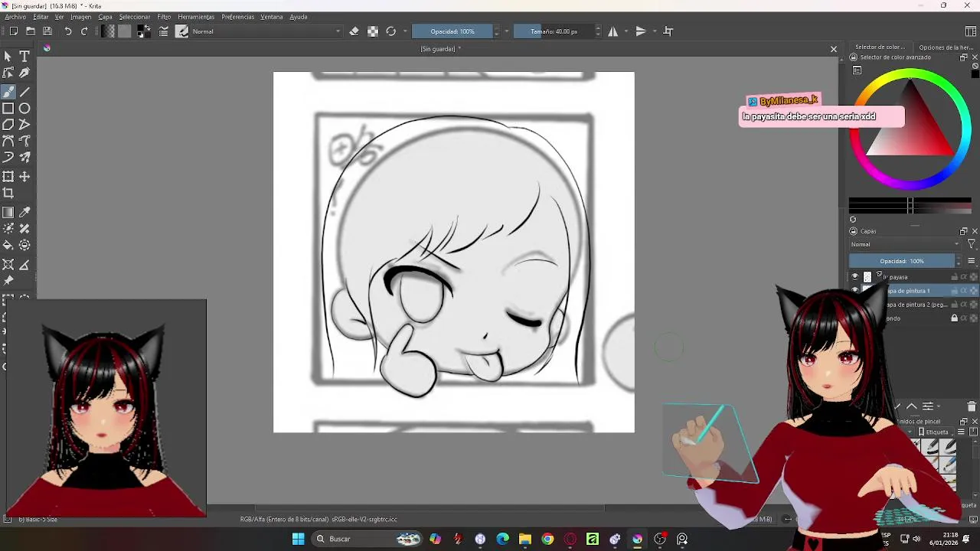Save the document with the floppy icon
The height and width of the screenshot is (551, 980).
[47, 31]
